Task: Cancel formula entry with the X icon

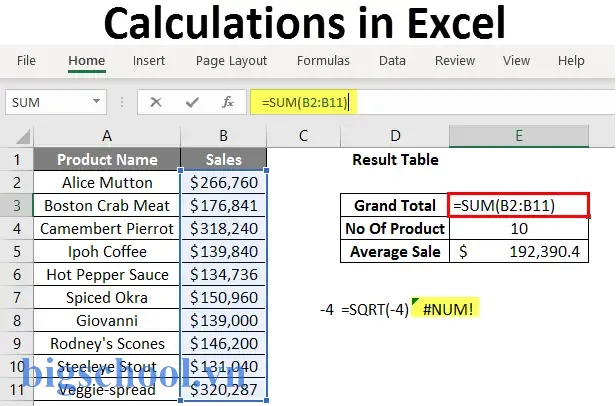Action: (156, 102)
